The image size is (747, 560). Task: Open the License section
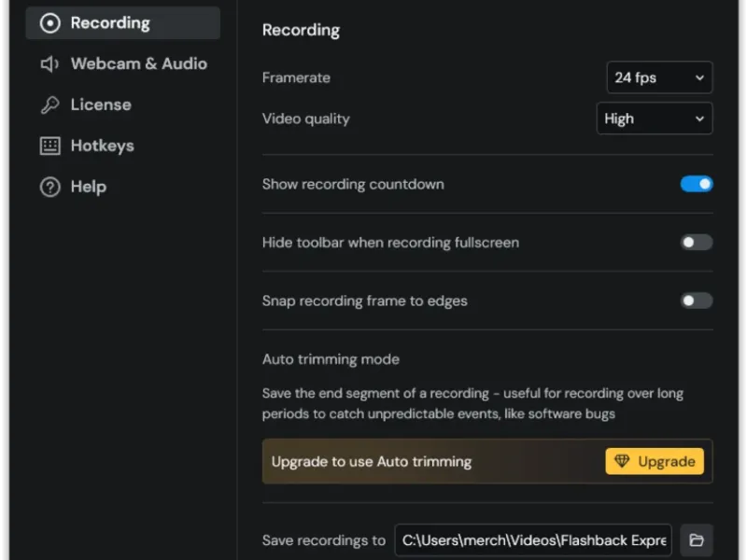pyautogui.click(x=123, y=105)
